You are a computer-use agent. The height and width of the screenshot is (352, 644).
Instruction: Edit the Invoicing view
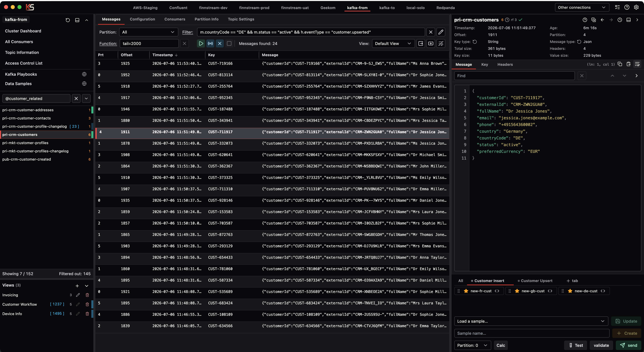coord(78,295)
